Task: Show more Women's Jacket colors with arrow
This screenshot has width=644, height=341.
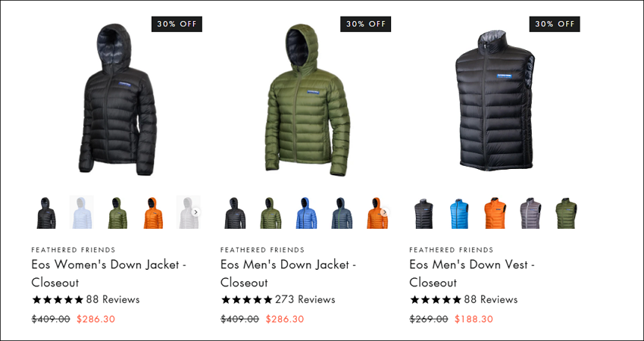Action: pos(196,212)
